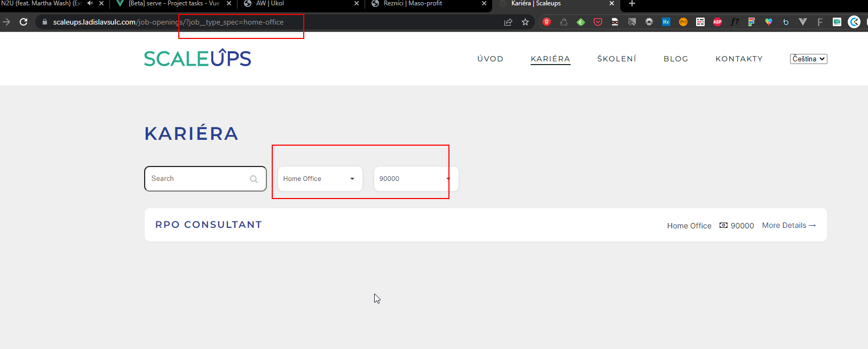Expand the 90000 salary dropdown
Image resolution: width=868 pixels, height=349 pixels.
click(415, 179)
